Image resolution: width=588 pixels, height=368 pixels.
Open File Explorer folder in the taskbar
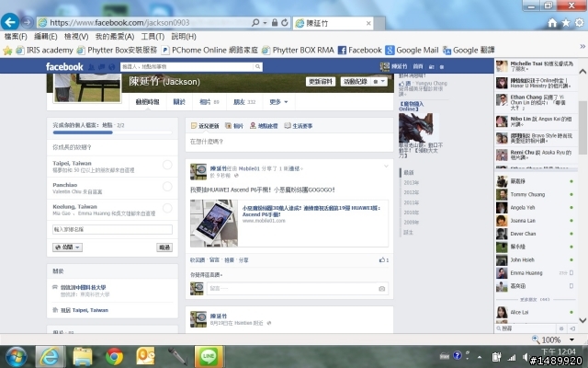[x=83, y=356]
